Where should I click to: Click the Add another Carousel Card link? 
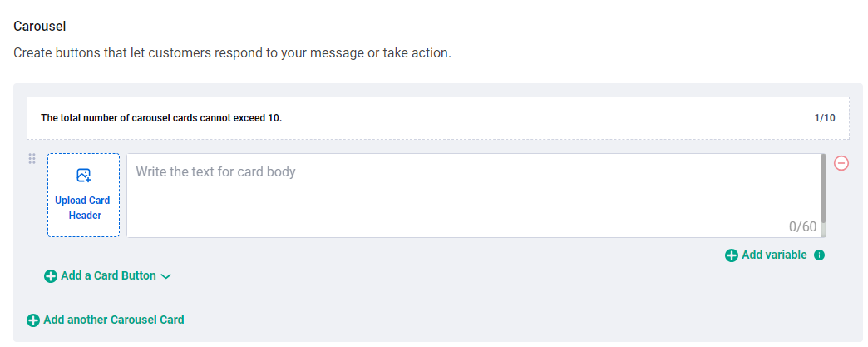click(x=114, y=320)
